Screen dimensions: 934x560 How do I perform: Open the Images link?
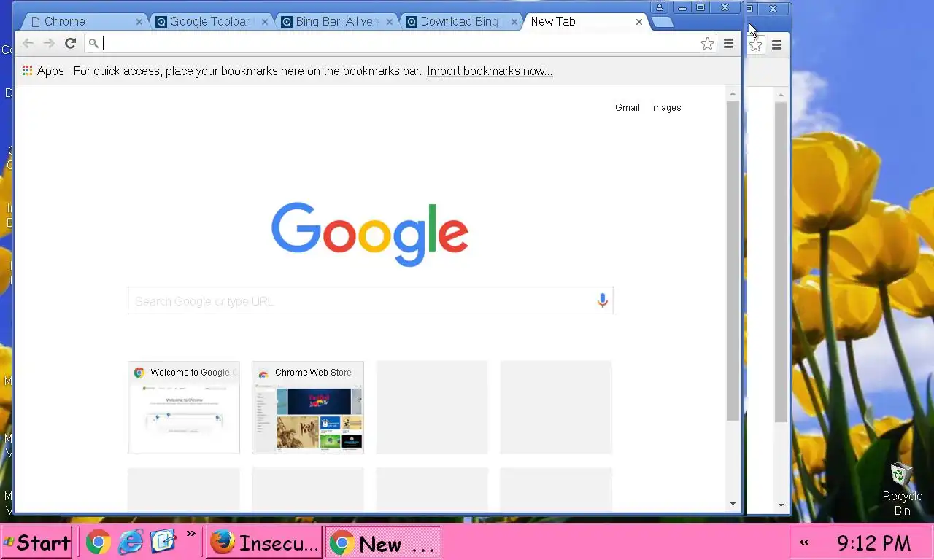pyautogui.click(x=665, y=107)
